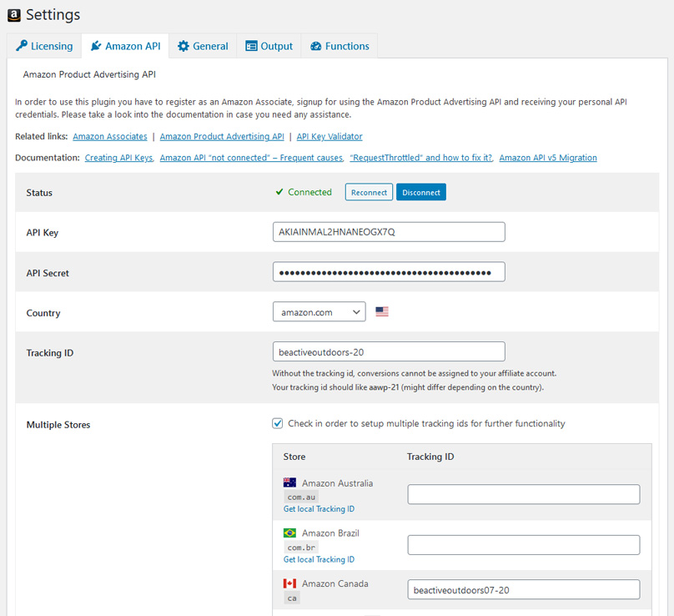
Task: Click the United States flag icon
Action: point(382,312)
